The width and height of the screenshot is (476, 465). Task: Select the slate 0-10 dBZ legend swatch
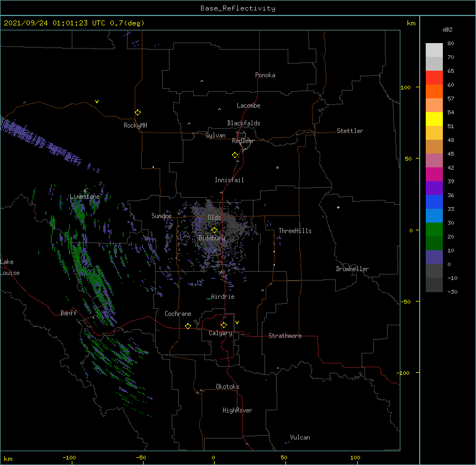pos(434,257)
